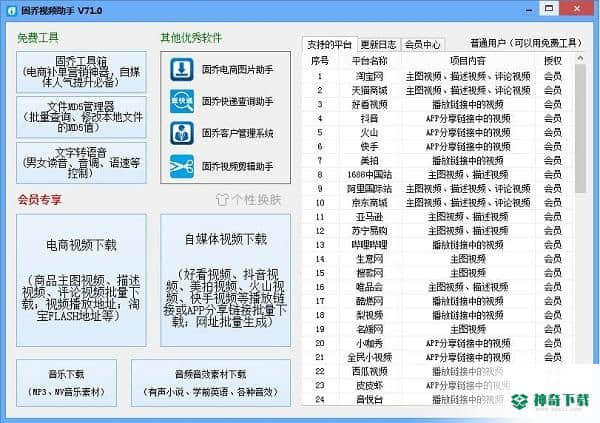Open 自媒体视频下载 member feature
The image size is (600, 423).
(x=225, y=280)
